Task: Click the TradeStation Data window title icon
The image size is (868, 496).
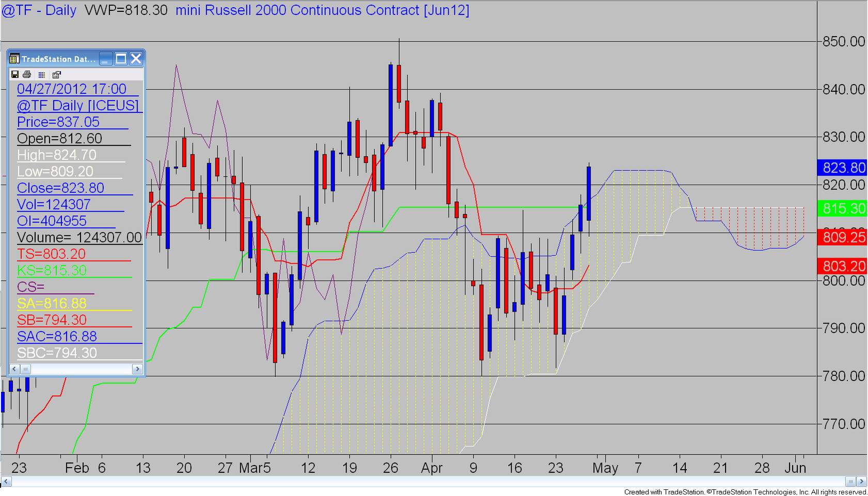Action: click(14, 59)
